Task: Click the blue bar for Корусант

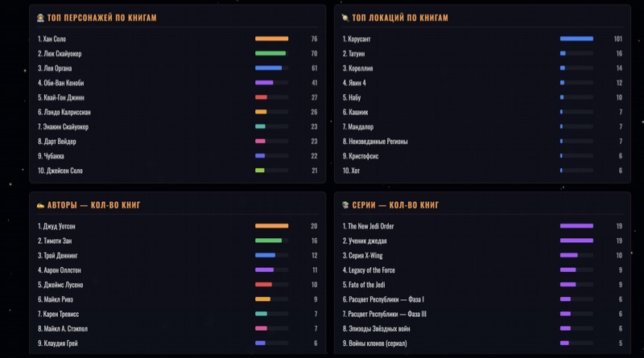Action: pos(576,39)
